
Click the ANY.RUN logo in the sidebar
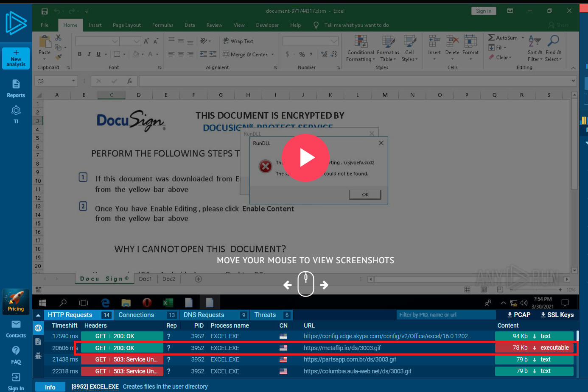(x=16, y=22)
